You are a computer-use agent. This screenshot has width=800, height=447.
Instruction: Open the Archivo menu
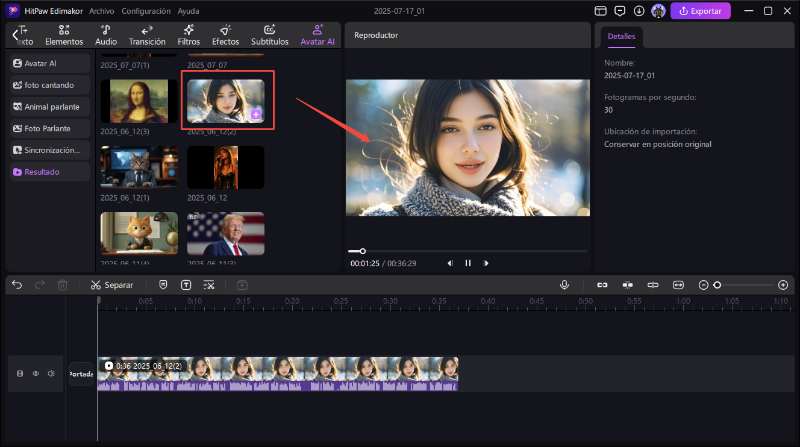tap(101, 10)
